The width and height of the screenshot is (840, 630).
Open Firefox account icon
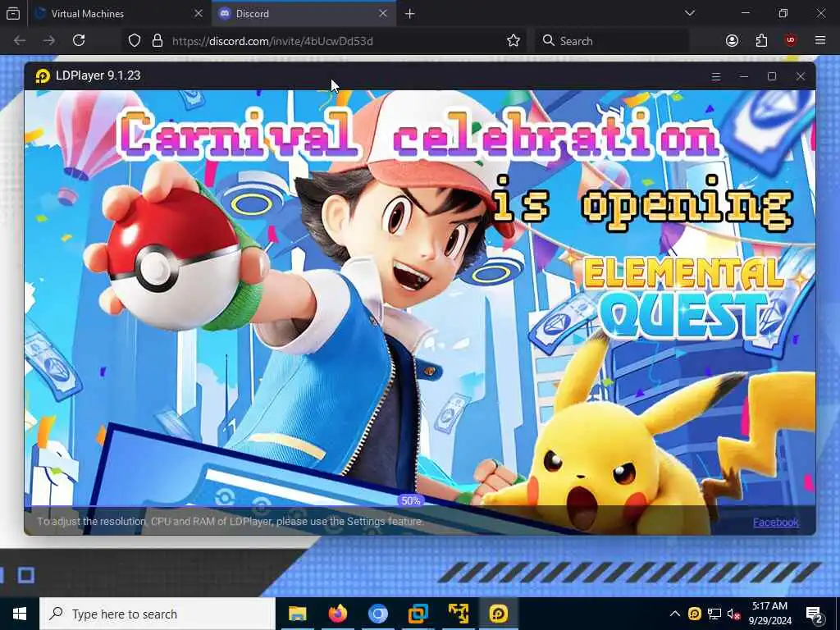pyautogui.click(x=732, y=41)
